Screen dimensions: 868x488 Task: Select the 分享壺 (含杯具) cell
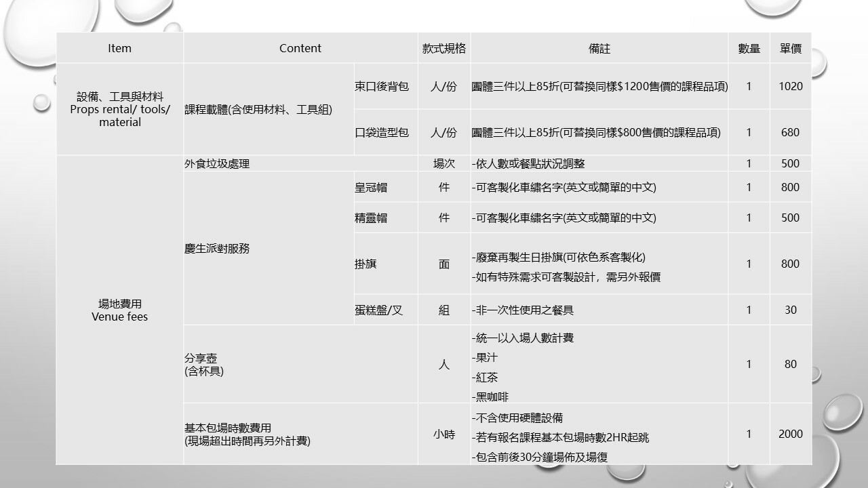[x=204, y=364]
